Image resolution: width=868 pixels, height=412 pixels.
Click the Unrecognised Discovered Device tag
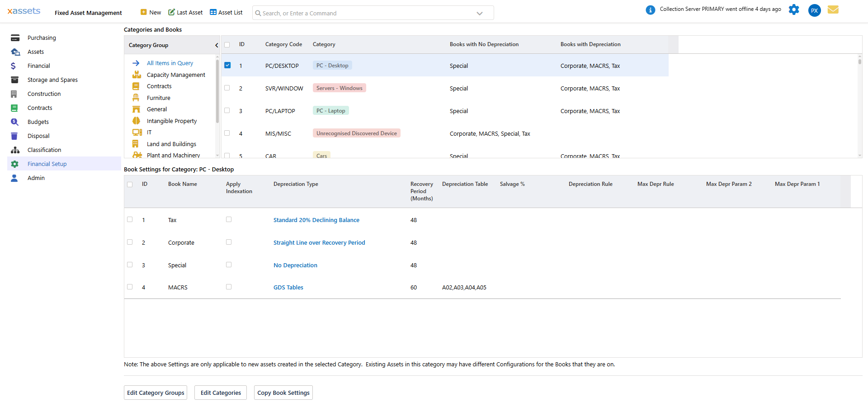tap(357, 133)
